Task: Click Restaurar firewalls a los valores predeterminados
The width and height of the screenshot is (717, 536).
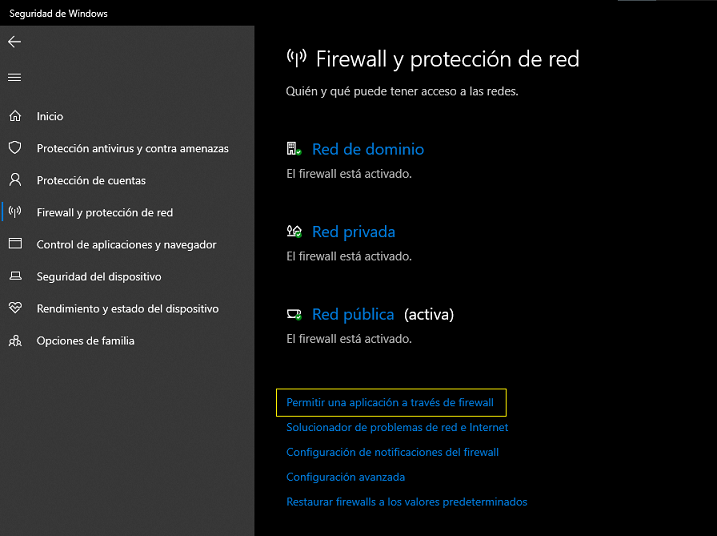Action: [x=407, y=502]
